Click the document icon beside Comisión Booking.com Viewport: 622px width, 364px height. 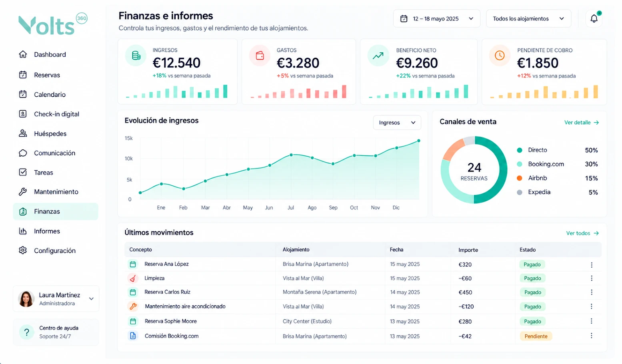[133, 336]
